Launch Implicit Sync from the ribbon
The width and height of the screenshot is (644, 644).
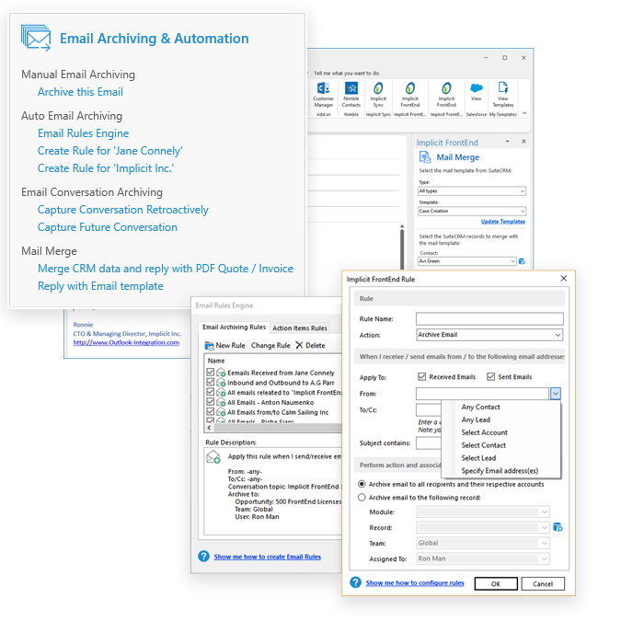[x=378, y=94]
